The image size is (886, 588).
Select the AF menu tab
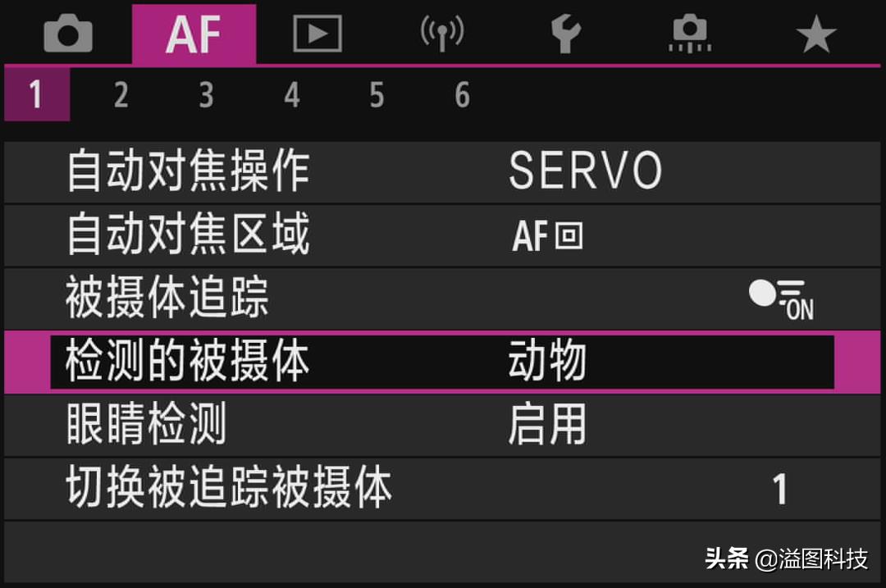tap(194, 35)
